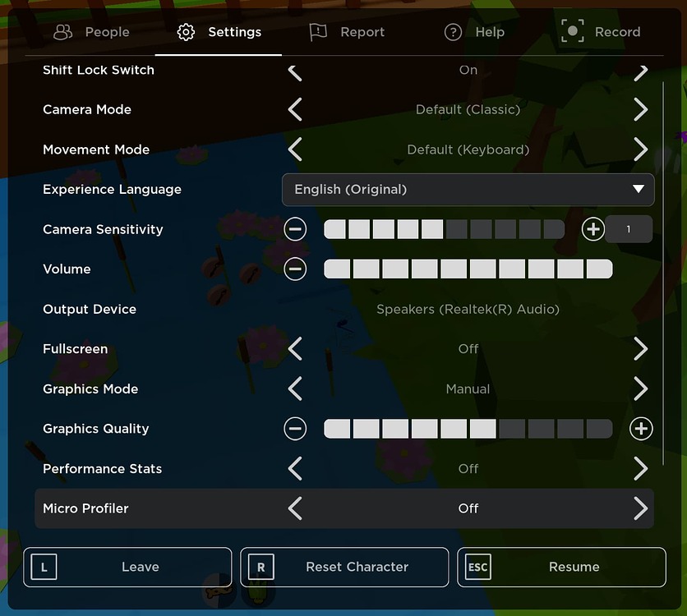687x616 pixels.
Task: Click the right chevron for Camera Mode
Action: [x=641, y=108]
